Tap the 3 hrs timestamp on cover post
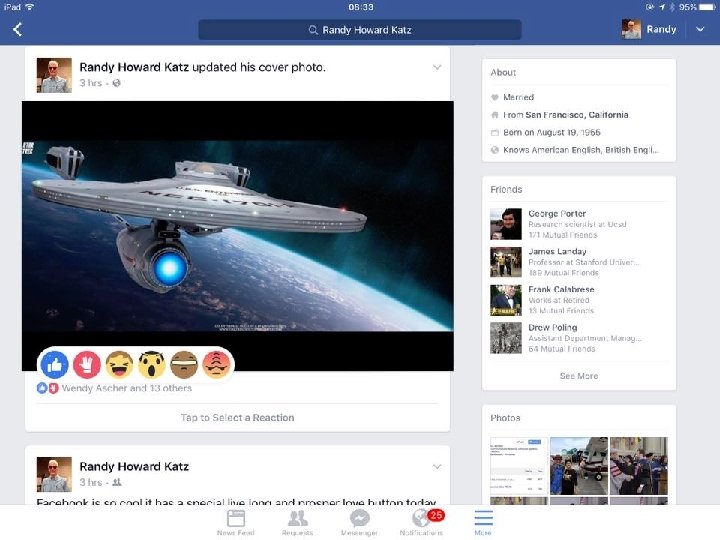This screenshot has height=540, width=720. (90, 83)
